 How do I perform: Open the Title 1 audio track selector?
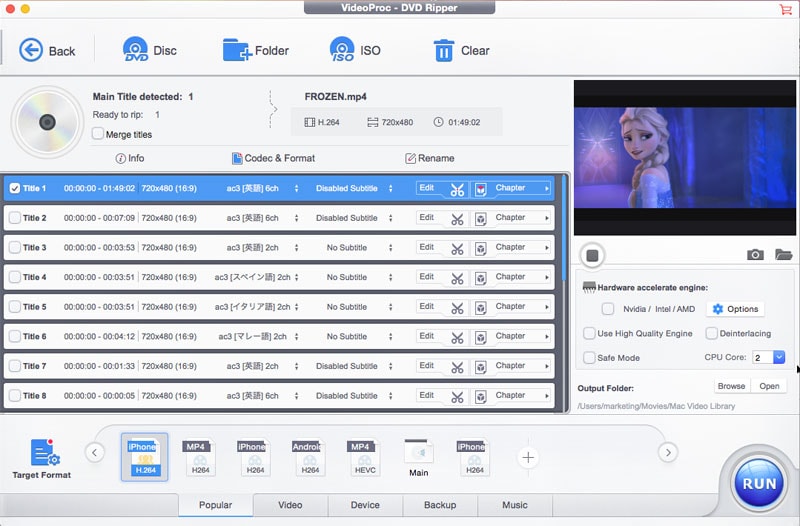click(x=296, y=188)
